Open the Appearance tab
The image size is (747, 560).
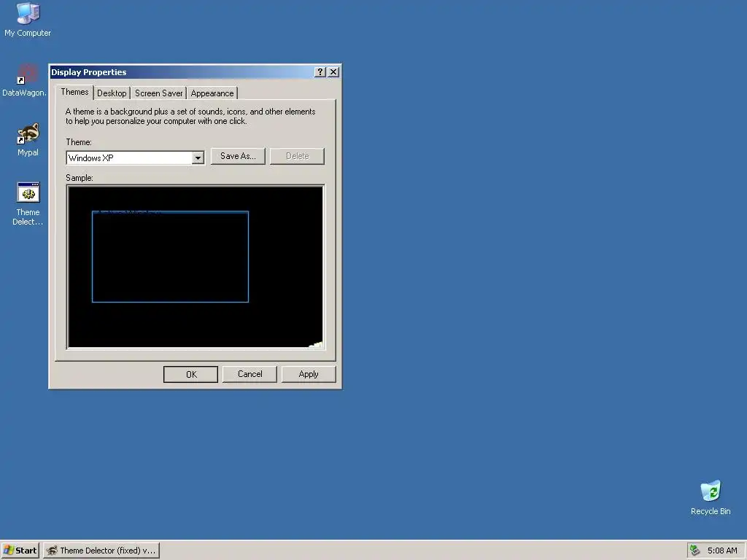click(212, 93)
